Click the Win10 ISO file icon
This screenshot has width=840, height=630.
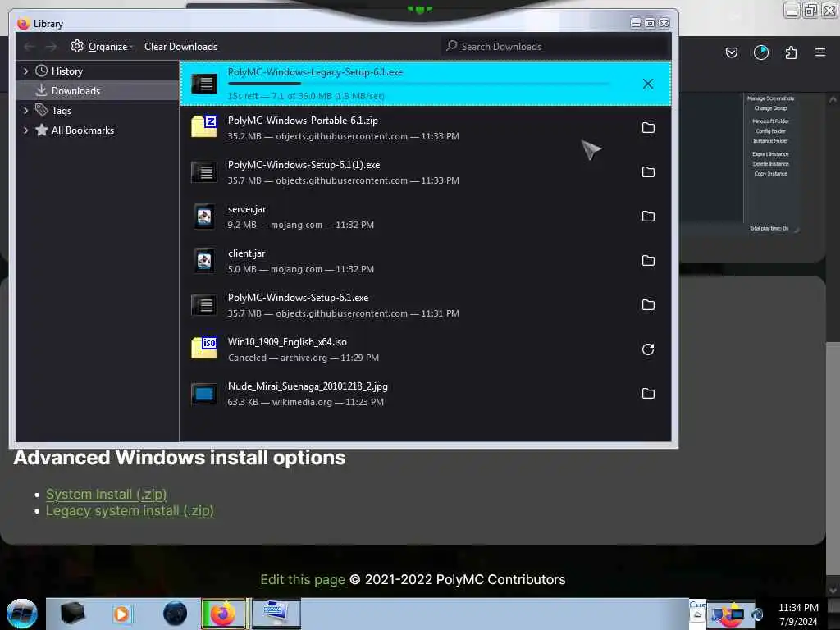pos(204,348)
